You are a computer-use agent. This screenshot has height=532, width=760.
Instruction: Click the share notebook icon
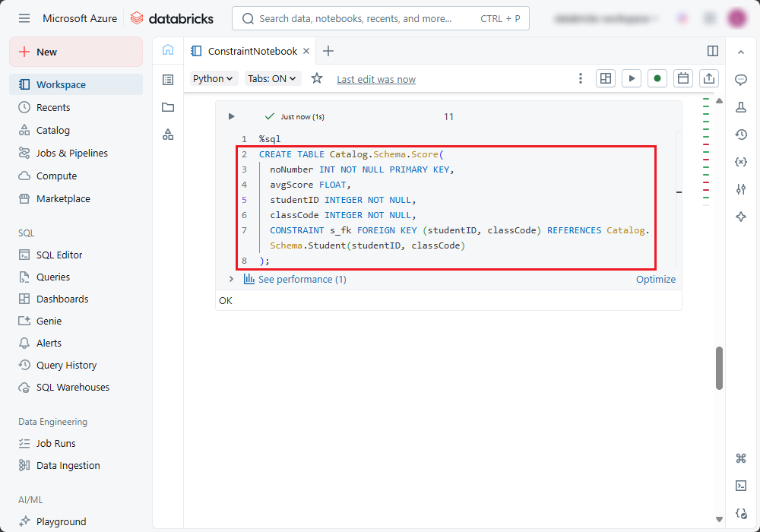tap(709, 78)
